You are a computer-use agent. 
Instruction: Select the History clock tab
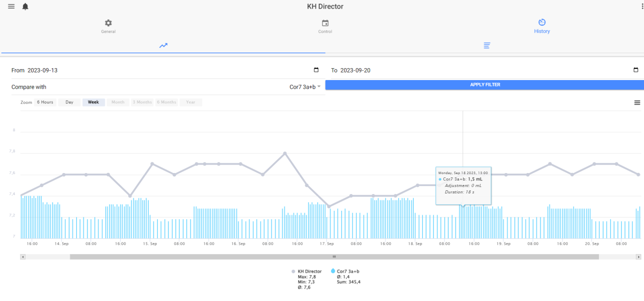(x=542, y=26)
